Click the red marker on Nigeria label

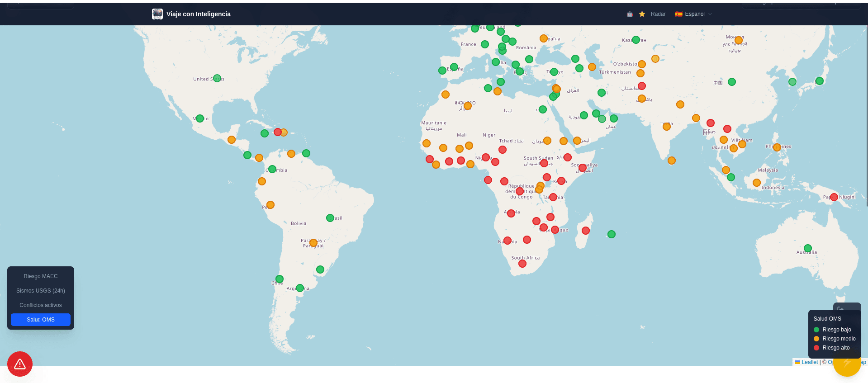click(486, 157)
